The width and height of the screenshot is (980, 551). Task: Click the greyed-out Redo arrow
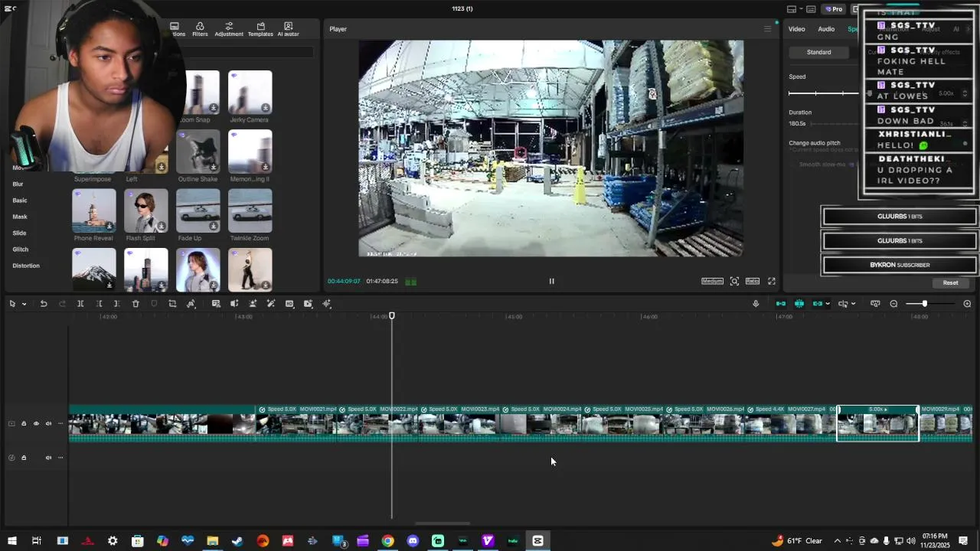(x=62, y=304)
